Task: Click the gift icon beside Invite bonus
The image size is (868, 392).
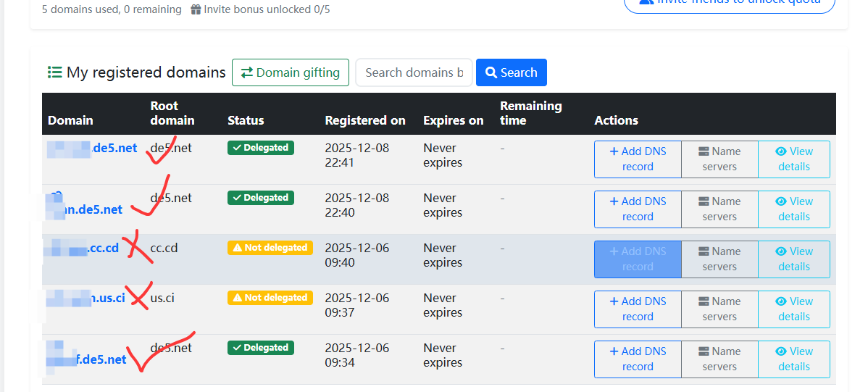Action: click(x=196, y=9)
